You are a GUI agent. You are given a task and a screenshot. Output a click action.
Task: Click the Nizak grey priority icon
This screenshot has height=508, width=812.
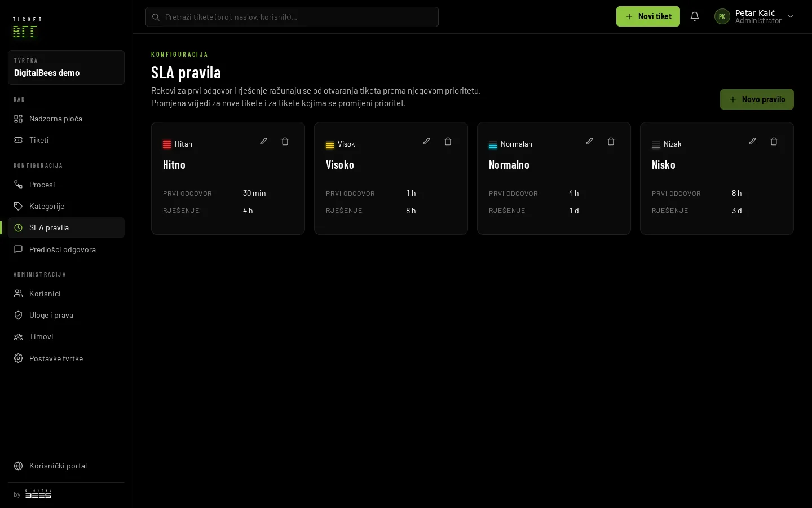656,144
